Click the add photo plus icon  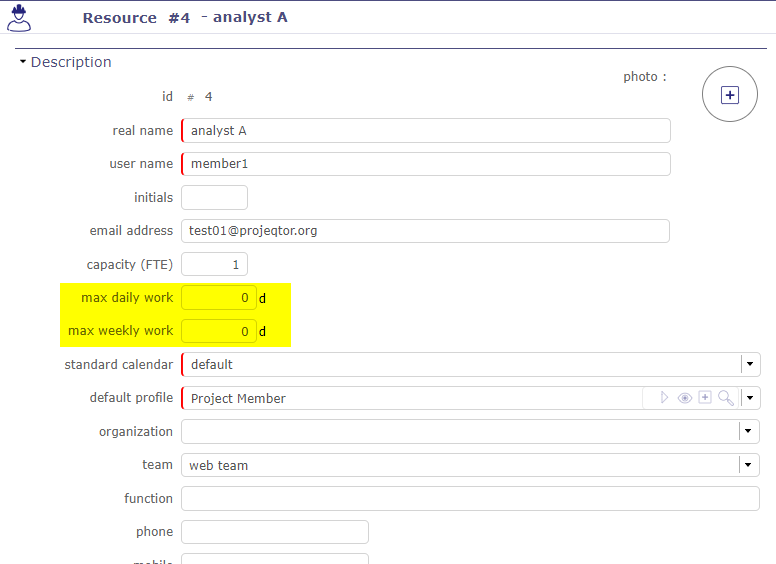730,95
